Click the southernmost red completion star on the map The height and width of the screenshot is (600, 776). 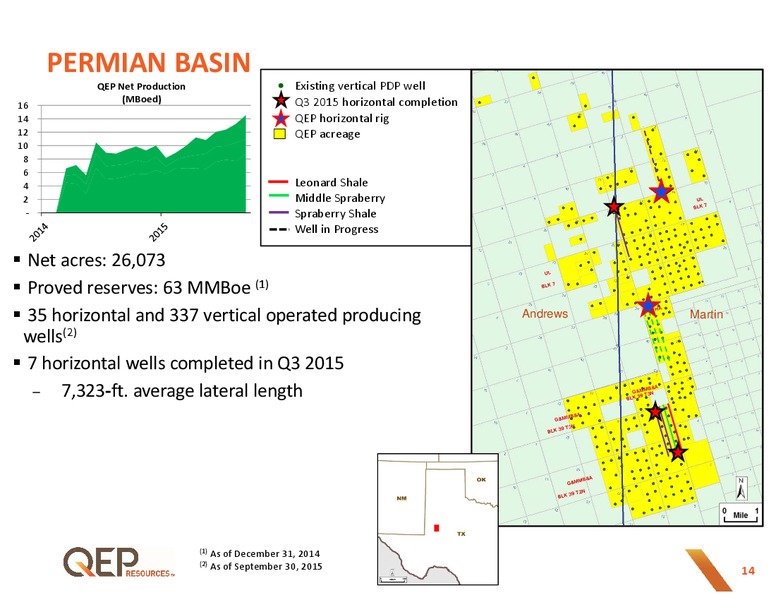pyautogui.click(x=678, y=452)
